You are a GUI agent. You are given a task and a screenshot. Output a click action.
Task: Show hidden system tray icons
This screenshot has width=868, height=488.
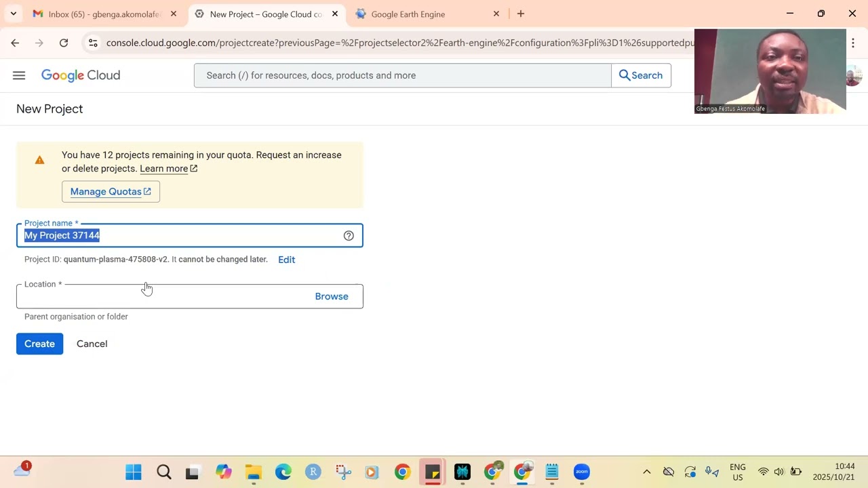point(647,472)
